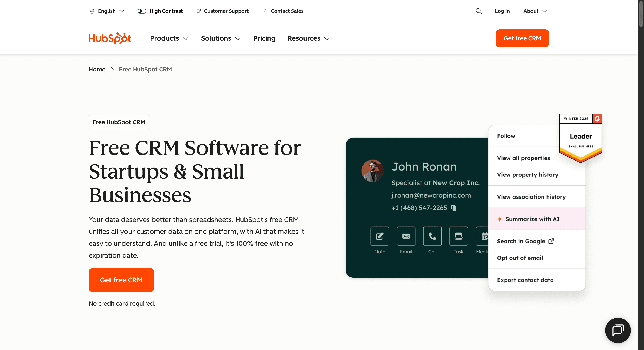
Task: Select the Email icon on the contact card
Action: 406,236
